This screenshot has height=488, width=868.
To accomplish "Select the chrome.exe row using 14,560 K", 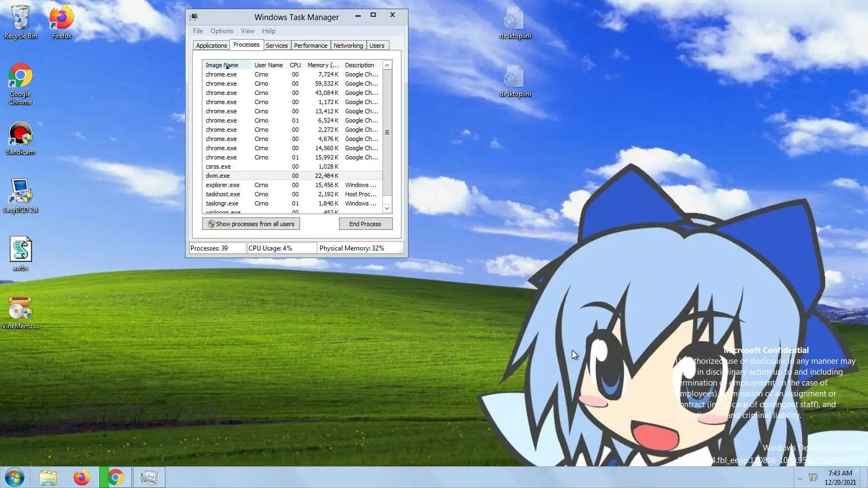I will pos(292,149).
